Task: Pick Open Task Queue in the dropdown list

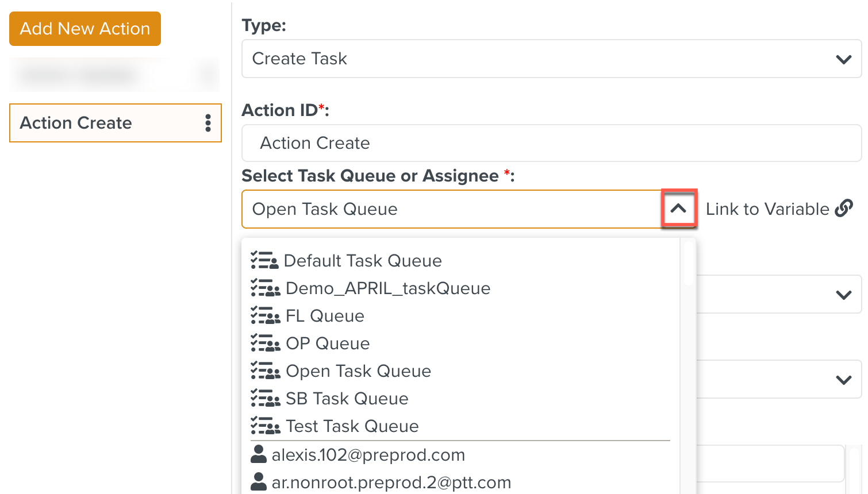Action: point(358,371)
